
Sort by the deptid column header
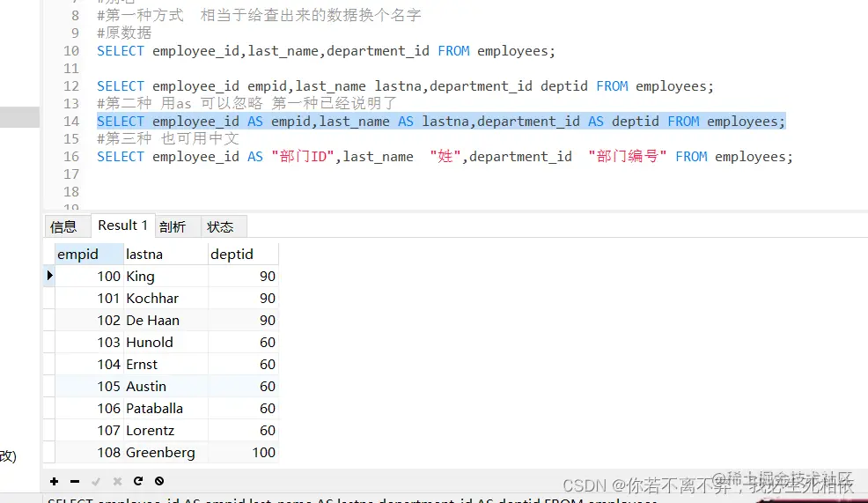coord(244,255)
